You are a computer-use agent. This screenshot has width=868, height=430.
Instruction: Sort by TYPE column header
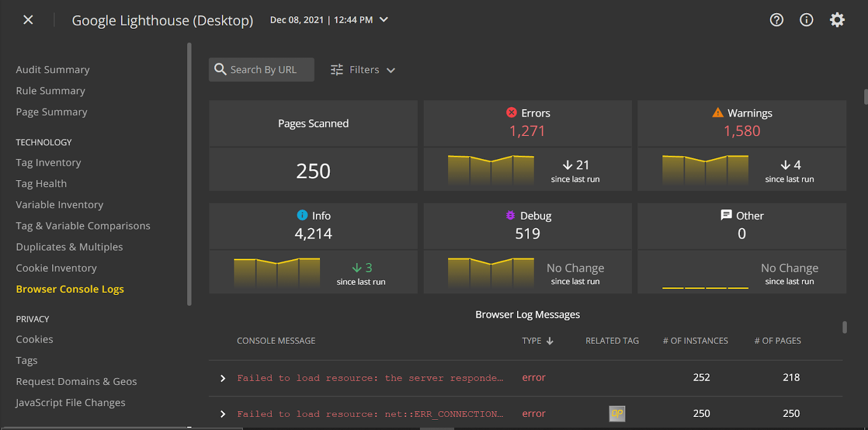tap(532, 341)
